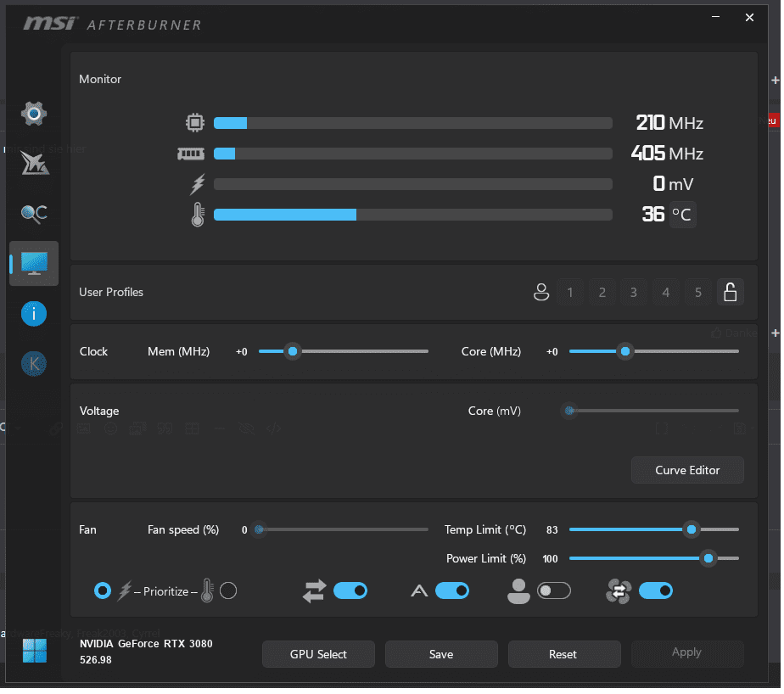Select the monitor display icon in sidebar

pyautogui.click(x=34, y=264)
